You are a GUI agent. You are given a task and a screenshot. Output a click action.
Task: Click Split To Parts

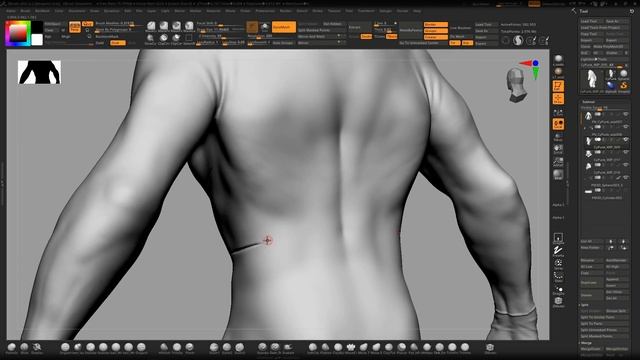[604, 324]
